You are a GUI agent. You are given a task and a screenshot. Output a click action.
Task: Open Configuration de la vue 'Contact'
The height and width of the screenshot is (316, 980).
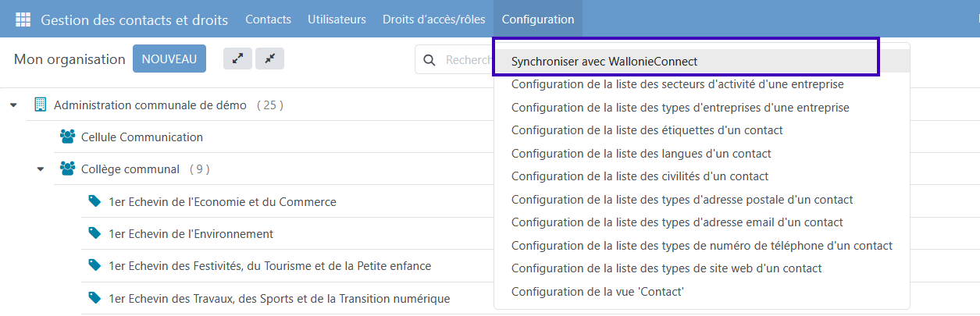(599, 292)
